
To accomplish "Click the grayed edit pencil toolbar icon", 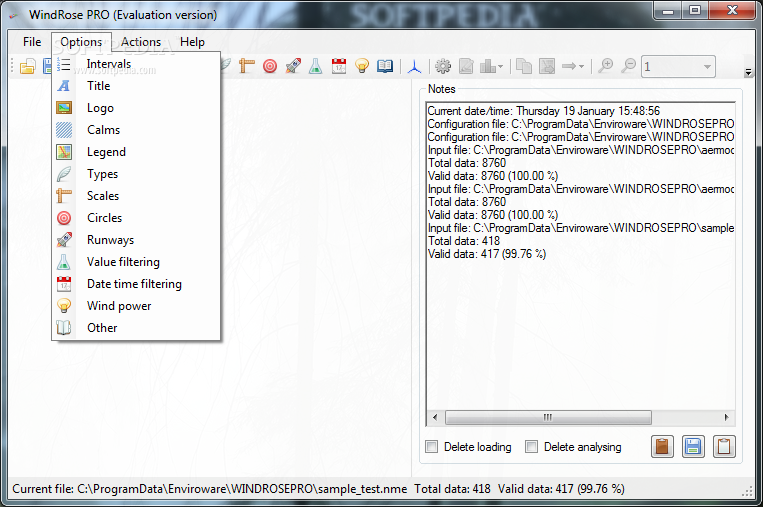I will click(x=466, y=66).
